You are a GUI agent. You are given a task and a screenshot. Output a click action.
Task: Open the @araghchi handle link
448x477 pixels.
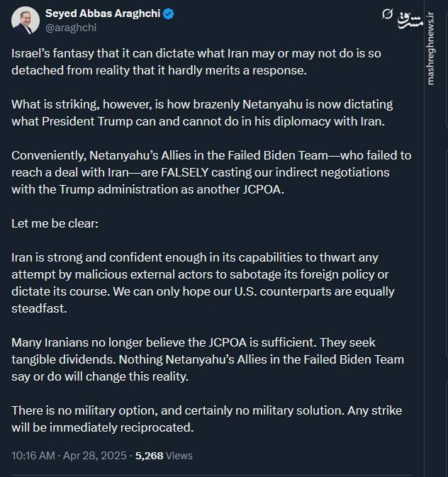[71, 28]
